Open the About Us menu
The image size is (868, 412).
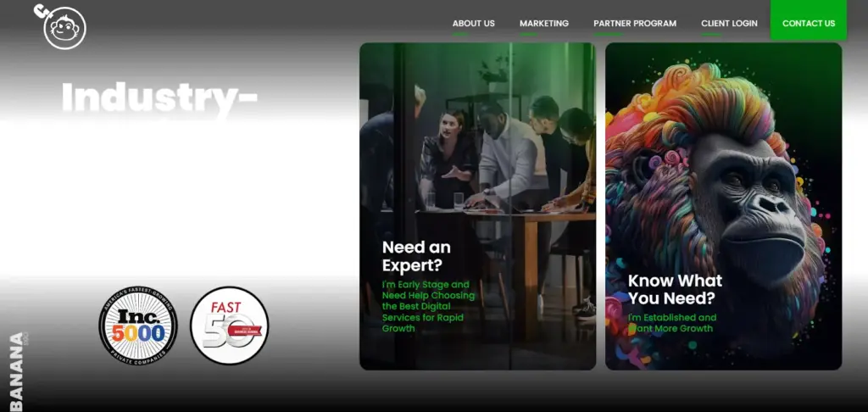click(473, 24)
